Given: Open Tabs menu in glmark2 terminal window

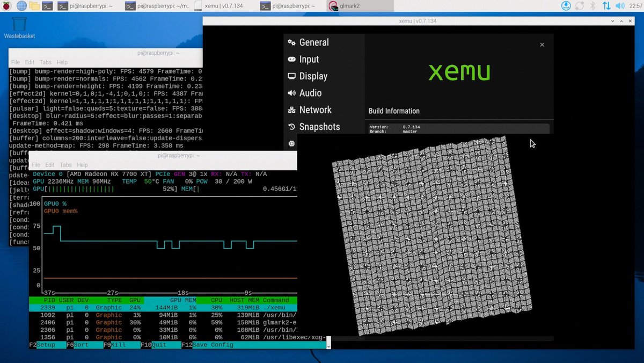Looking at the screenshot, I should coord(46,62).
